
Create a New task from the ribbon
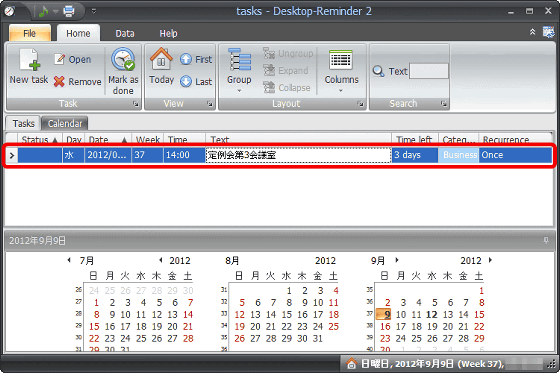[29, 67]
